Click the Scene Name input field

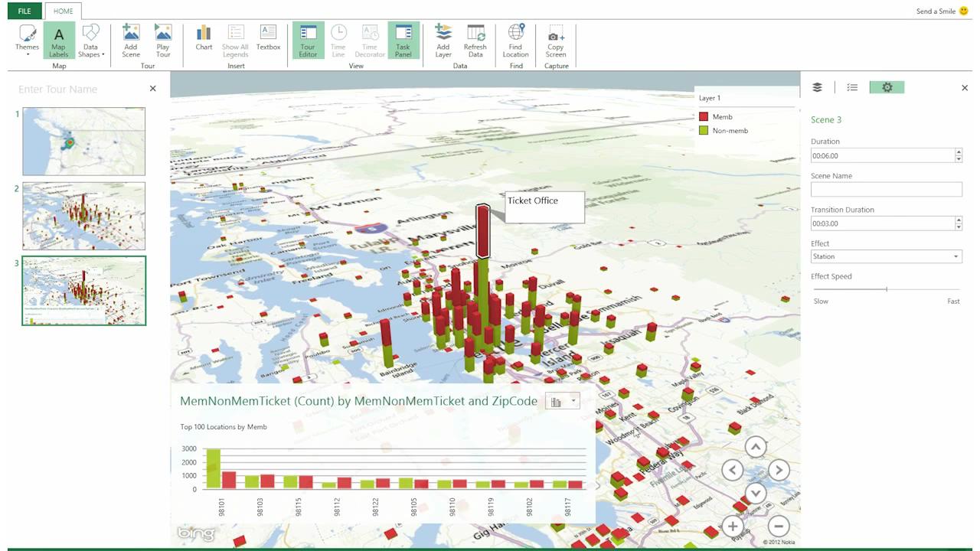pos(887,189)
